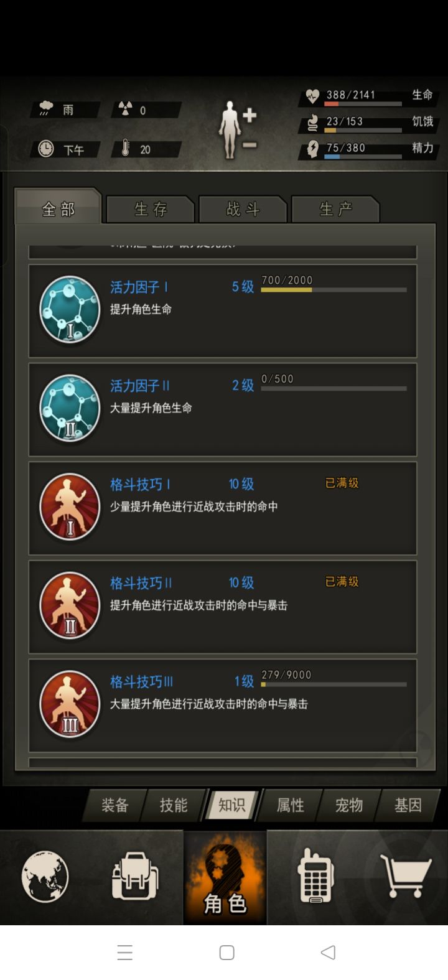Image resolution: width=448 pixels, height=980 pixels.
Task: Open the walkie-talkie radio icon
Action: (316, 875)
